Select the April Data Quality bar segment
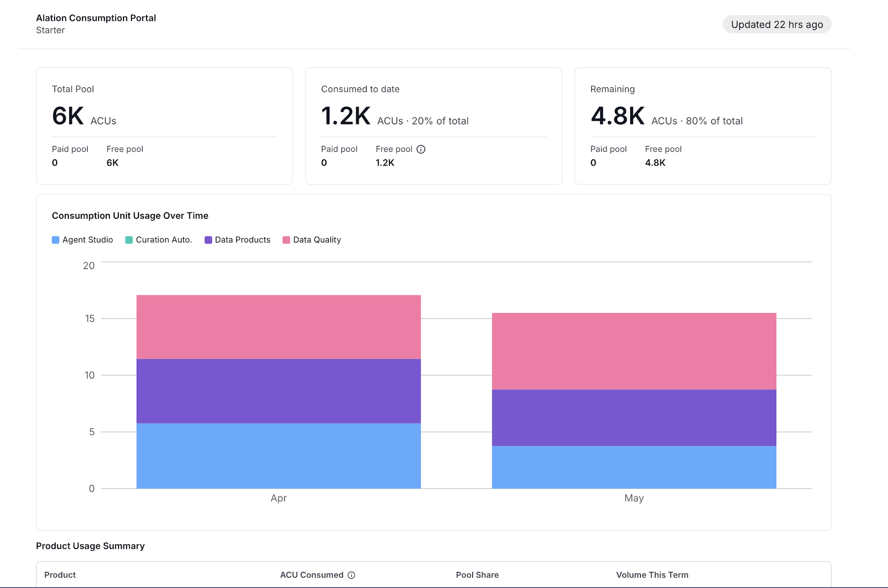888x588 pixels. click(x=279, y=327)
